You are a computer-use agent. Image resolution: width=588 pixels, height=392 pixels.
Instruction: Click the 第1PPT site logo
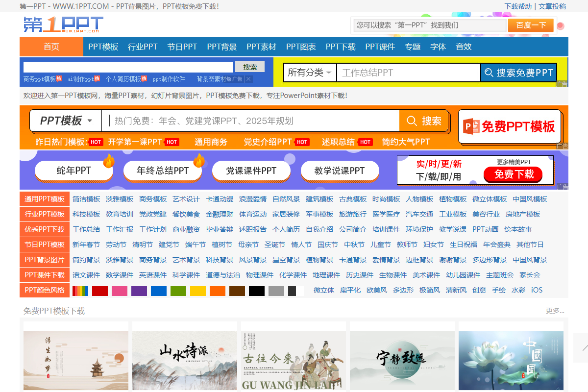click(63, 24)
